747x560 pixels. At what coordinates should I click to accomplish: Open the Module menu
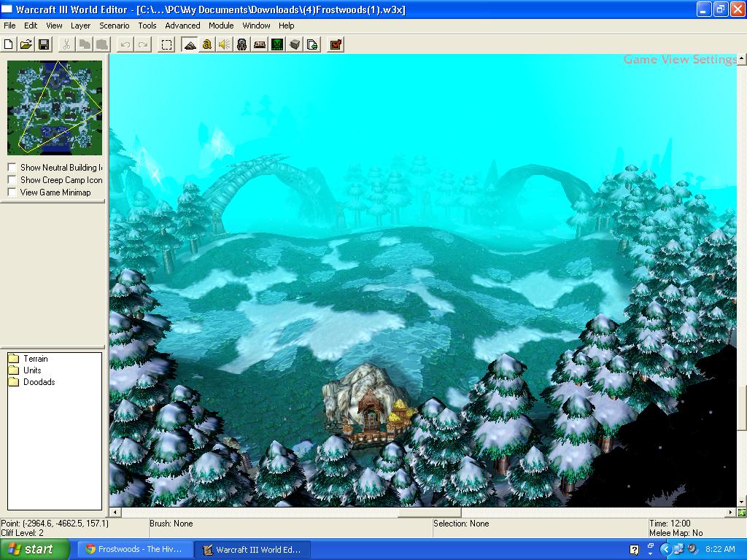coord(221,26)
